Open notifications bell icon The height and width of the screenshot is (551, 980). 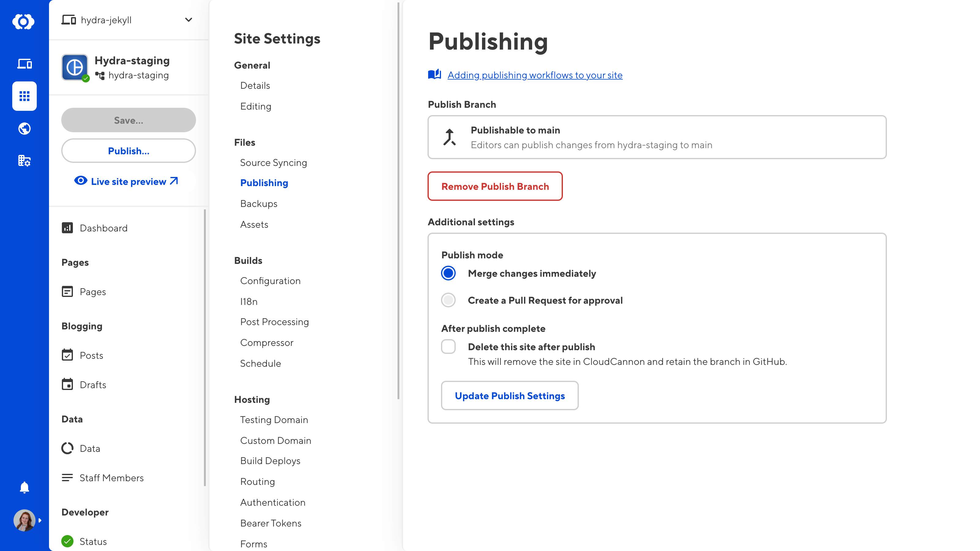24,487
